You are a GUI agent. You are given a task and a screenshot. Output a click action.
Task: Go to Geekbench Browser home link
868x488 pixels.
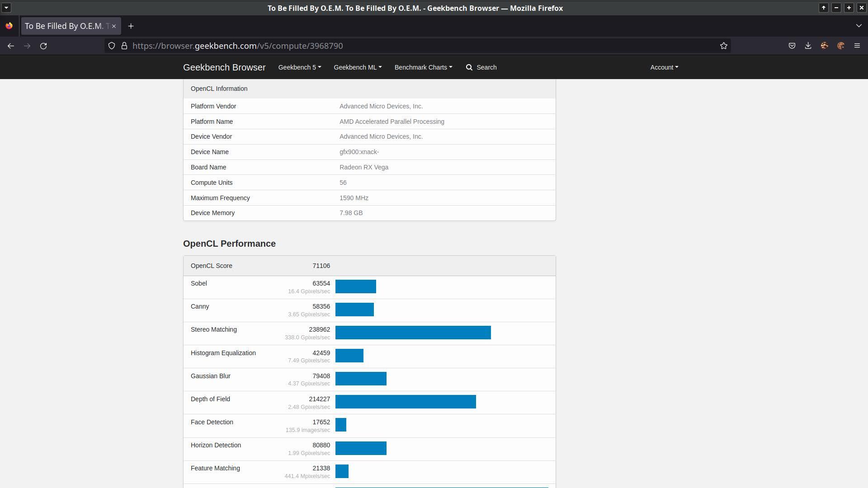click(x=224, y=67)
